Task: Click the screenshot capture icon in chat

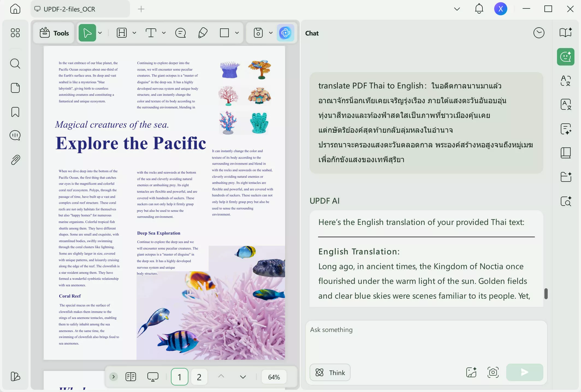Action: (x=493, y=372)
